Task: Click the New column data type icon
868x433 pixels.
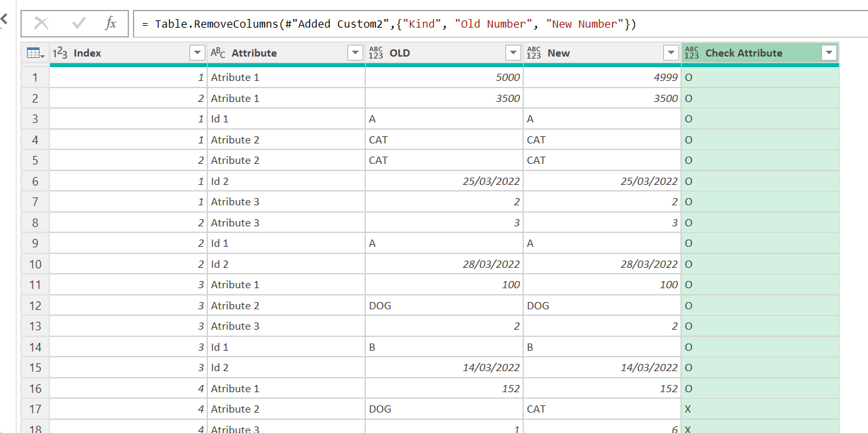Action: coord(534,53)
